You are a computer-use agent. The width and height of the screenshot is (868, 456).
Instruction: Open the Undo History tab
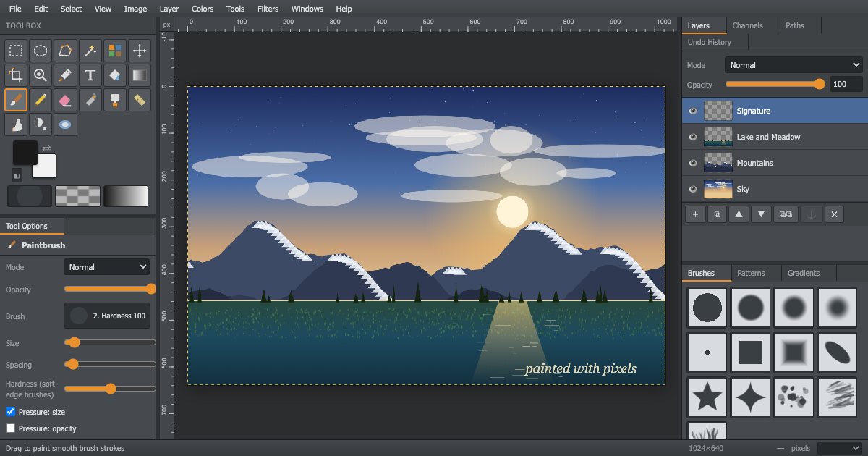[x=709, y=42]
